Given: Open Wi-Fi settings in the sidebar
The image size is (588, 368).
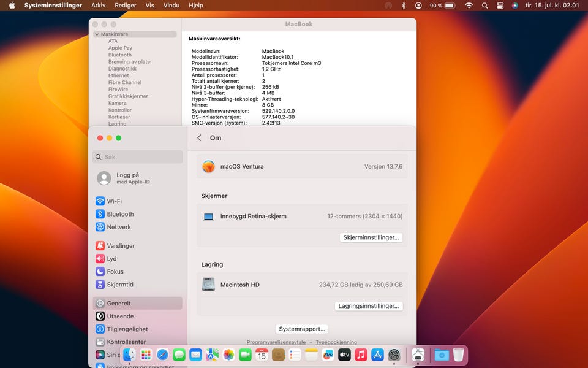Looking at the screenshot, I should tap(114, 201).
